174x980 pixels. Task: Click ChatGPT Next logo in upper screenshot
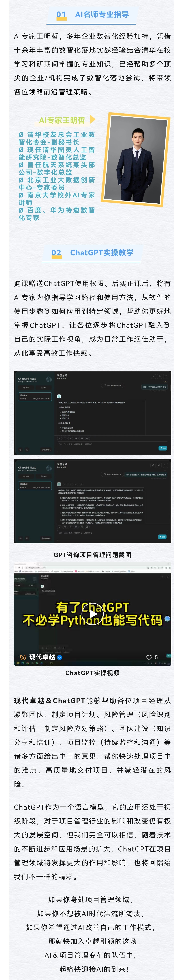49,379
